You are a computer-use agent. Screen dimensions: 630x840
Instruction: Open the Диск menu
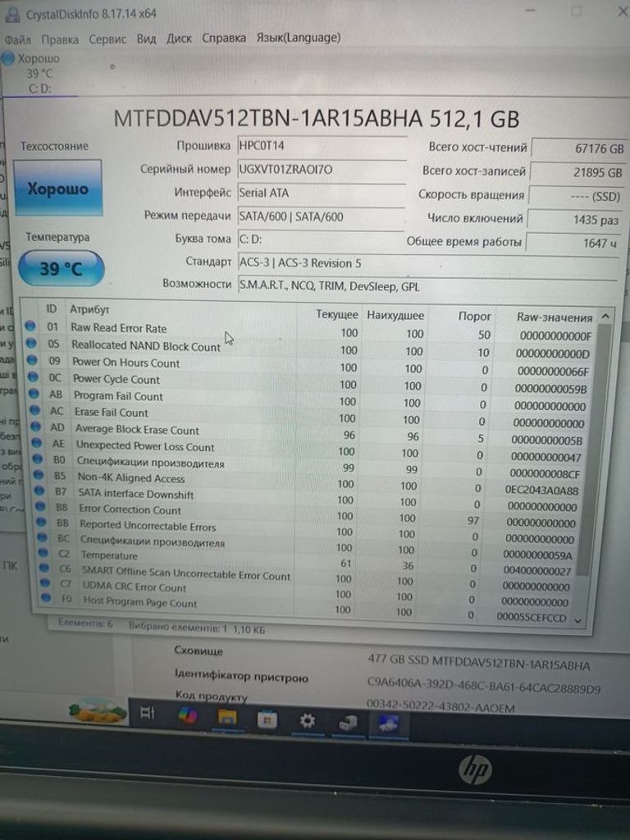179,39
